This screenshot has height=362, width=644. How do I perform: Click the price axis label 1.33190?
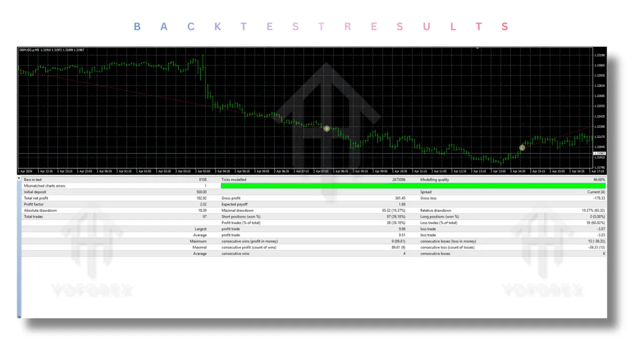600,55
